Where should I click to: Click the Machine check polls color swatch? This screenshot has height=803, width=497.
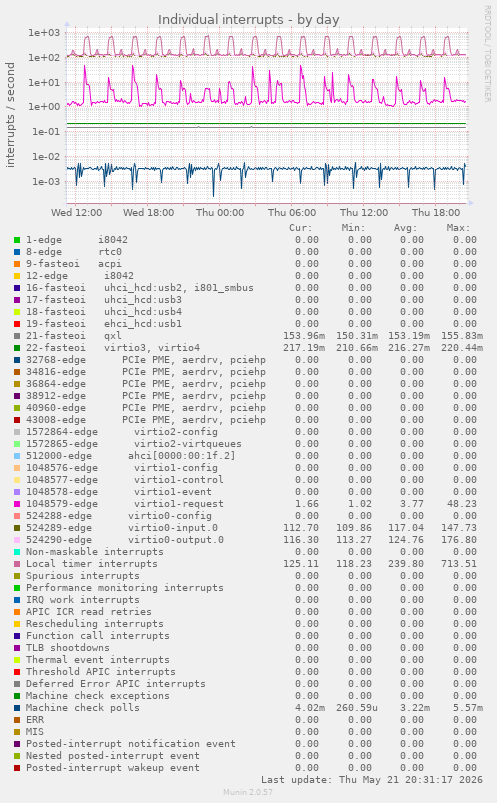(17, 708)
